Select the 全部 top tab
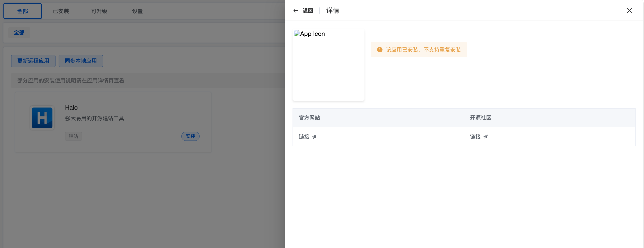This screenshot has height=248, width=644. [23, 11]
